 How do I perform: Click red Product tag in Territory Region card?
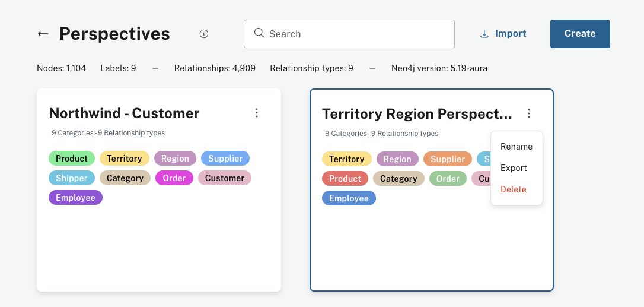(345, 179)
